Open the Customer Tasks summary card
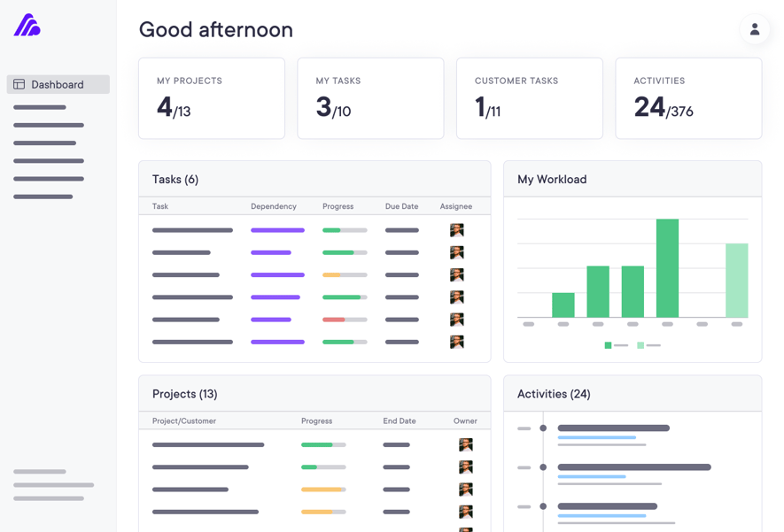The width and height of the screenshot is (784, 532). (x=529, y=97)
